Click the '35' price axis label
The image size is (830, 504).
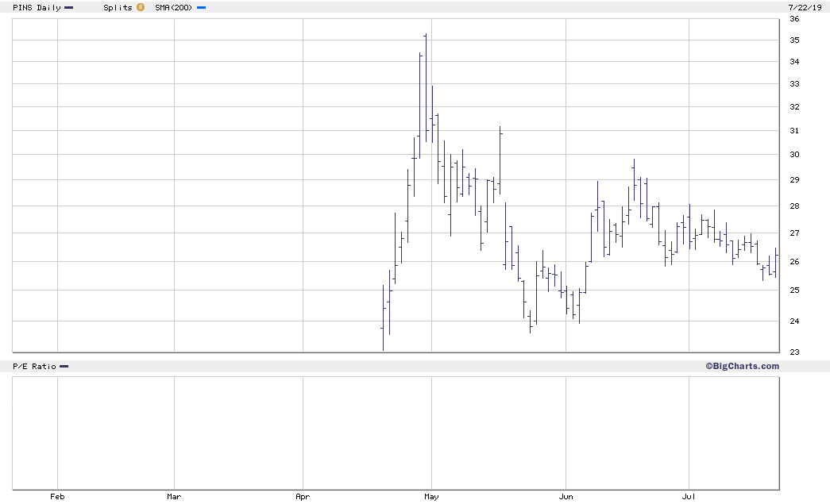pos(794,40)
